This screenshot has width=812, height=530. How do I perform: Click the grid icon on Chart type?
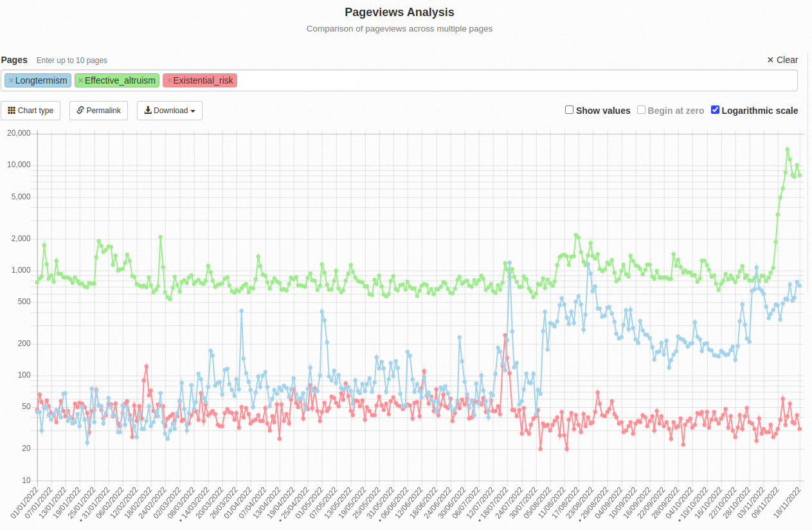[12, 111]
